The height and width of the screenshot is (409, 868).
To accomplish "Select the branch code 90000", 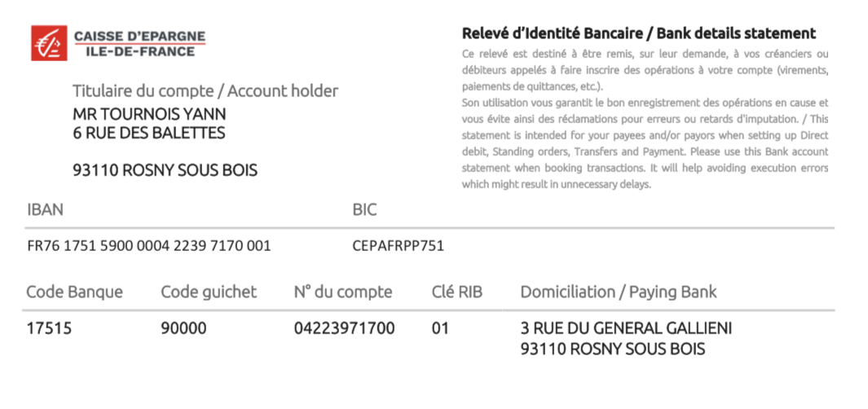I will pos(183,329).
